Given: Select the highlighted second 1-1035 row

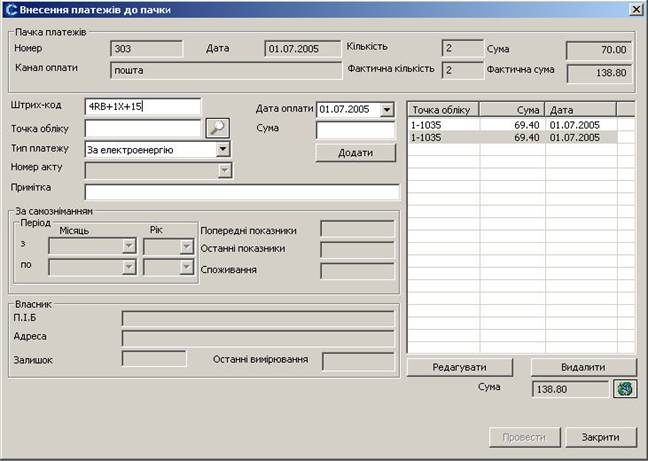Looking at the screenshot, I should pos(522,138).
